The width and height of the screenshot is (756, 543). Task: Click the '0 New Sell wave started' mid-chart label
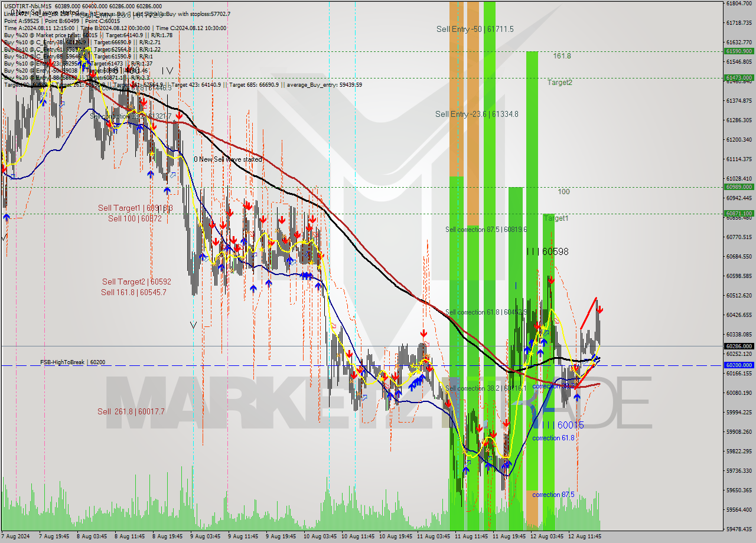(x=228, y=159)
